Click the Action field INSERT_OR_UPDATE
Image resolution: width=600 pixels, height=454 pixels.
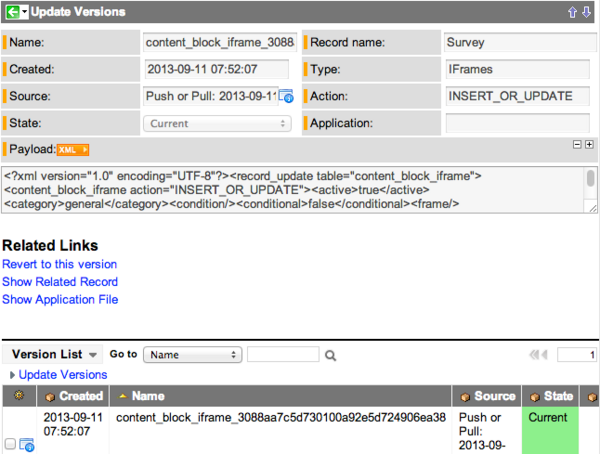(x=517, y=96)
